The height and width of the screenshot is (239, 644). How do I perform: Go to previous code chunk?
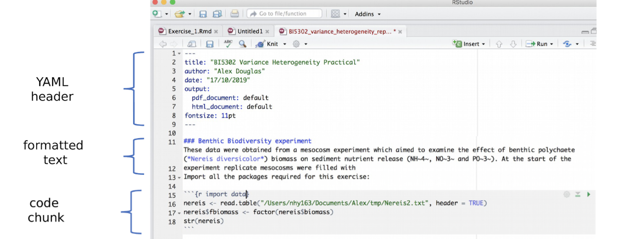click(x=499, y=44)
